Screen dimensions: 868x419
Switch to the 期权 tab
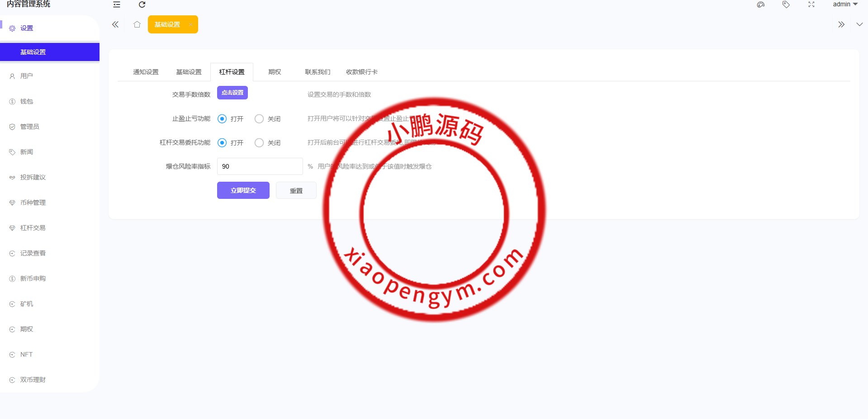point(274,71)
